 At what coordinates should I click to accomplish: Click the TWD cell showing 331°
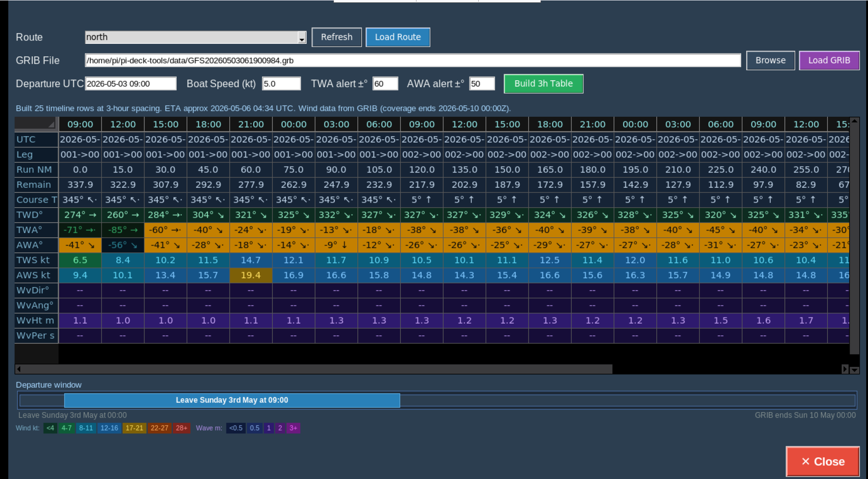click(x=806, y=215)
